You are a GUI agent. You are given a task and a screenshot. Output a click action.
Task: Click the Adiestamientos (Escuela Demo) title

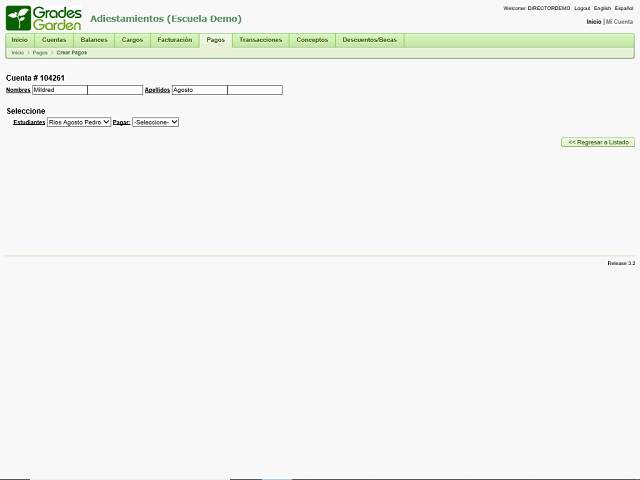166,19
